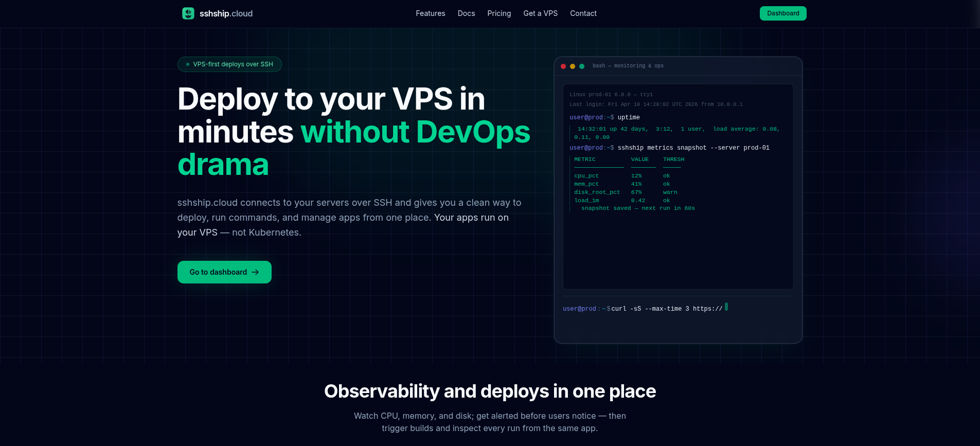Screen dimensions: 980x446
Task: Click the uptime command in terminal
Action: [629, 117]
